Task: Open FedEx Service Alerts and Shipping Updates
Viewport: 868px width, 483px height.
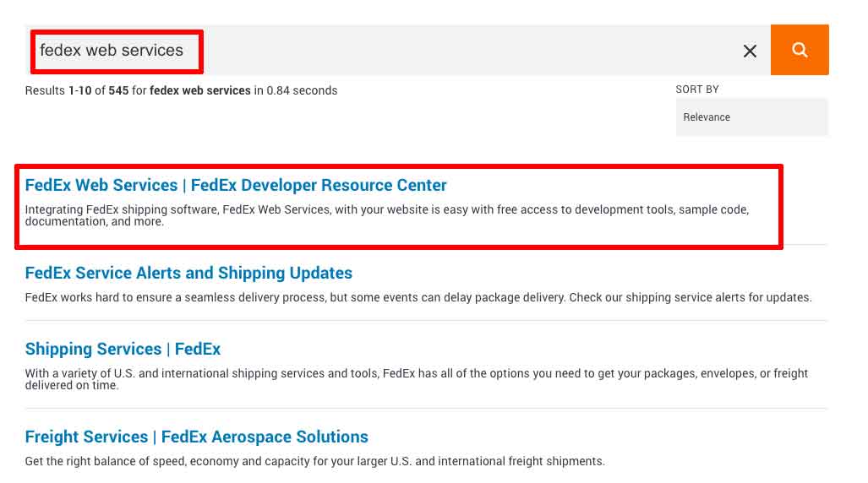Action: [188, 274]
